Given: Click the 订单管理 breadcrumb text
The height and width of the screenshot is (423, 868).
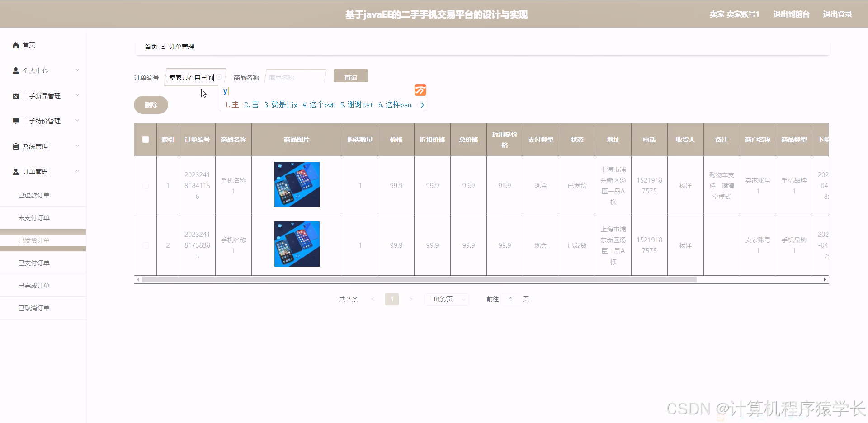Looking at the screenshot, I should pos(182,47).
